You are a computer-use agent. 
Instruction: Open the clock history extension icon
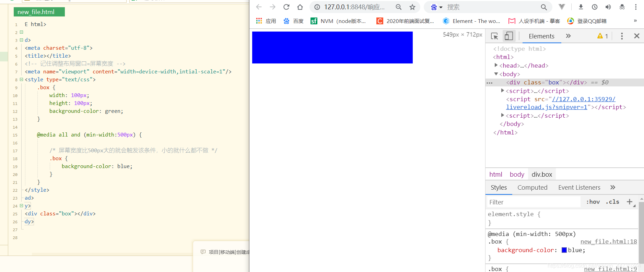click(595, 7)
